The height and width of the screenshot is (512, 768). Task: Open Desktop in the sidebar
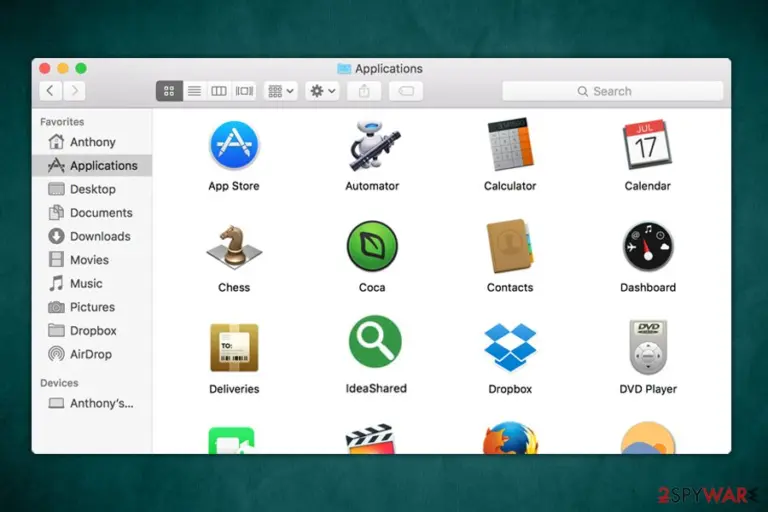[92, 189]
